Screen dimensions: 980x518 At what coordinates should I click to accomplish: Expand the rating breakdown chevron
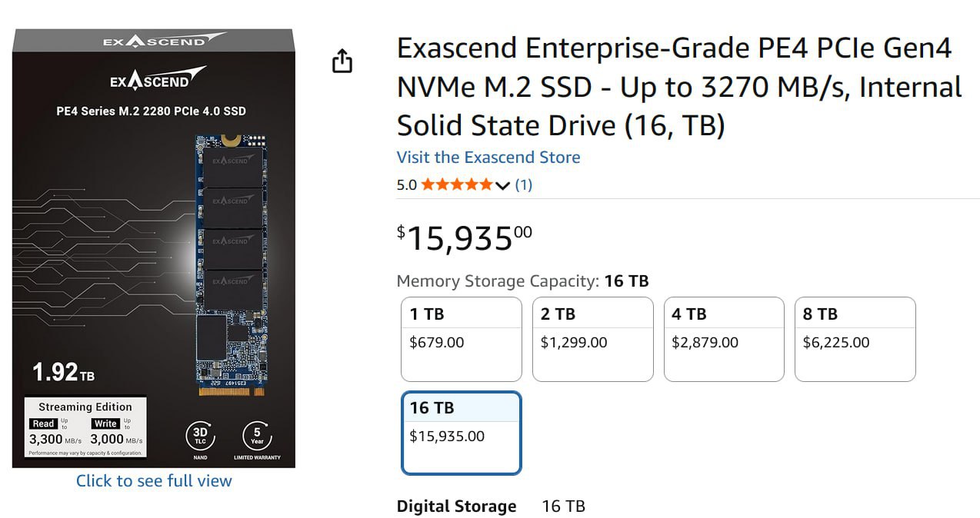(502, 185)
